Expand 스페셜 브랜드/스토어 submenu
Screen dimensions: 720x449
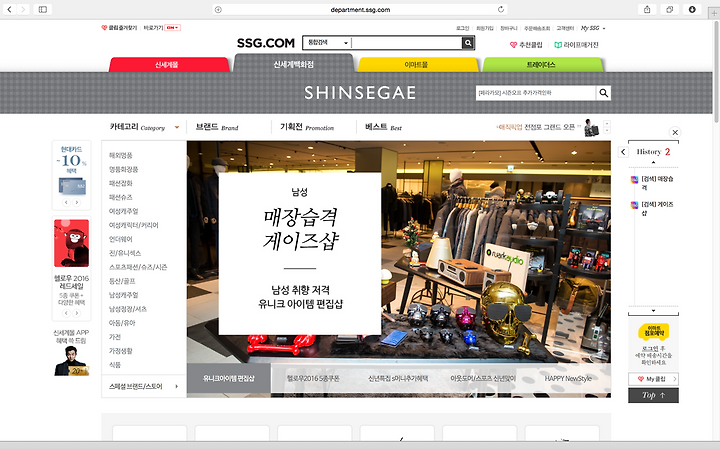pyautogui.click(x=176, y=387)
